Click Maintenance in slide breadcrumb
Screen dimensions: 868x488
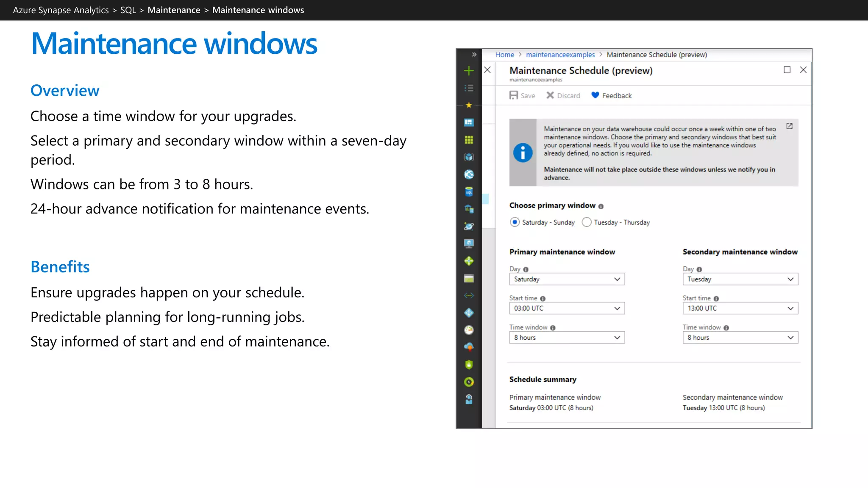(174, 10)
